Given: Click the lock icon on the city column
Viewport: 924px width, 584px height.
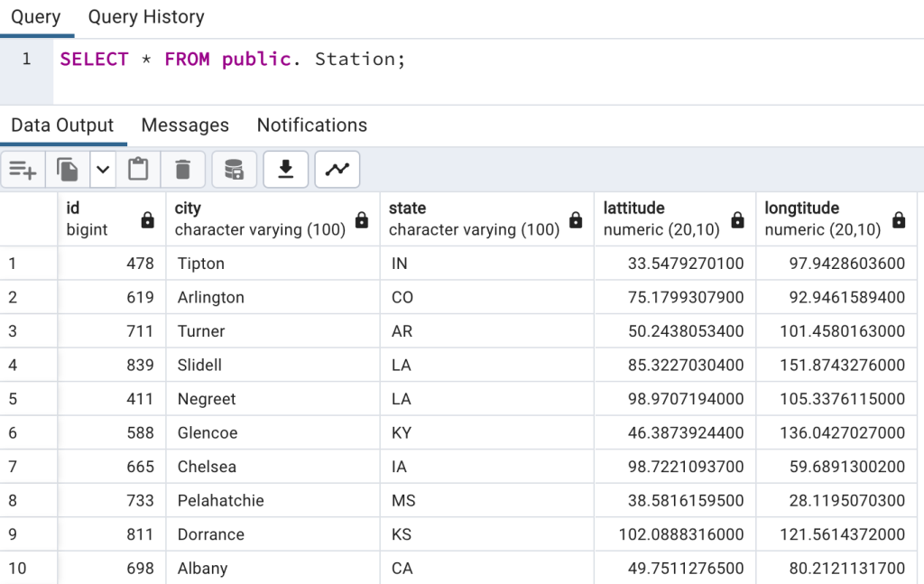Looking at the screenshot, I should pyautogui.click(x=361, y=219).
